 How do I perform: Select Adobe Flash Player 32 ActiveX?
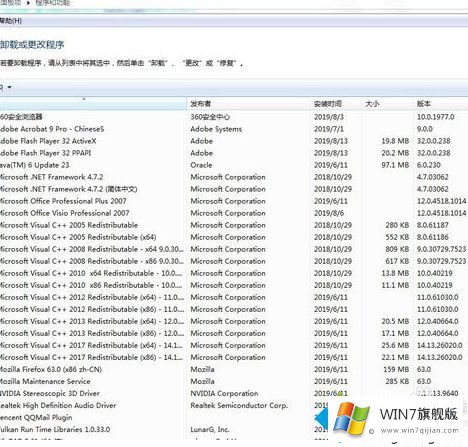(x=48, y=141)
